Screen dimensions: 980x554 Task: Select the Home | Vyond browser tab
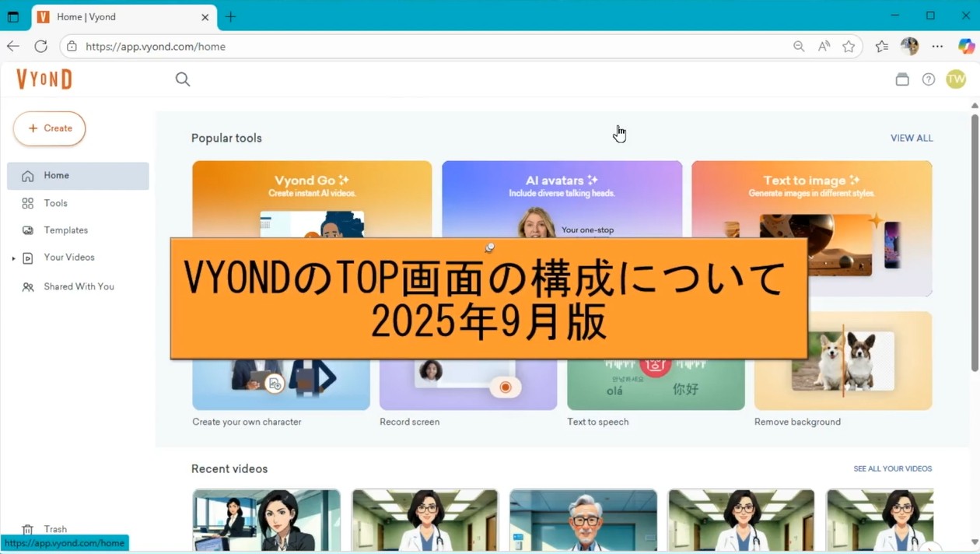click(x=124, y=17)
